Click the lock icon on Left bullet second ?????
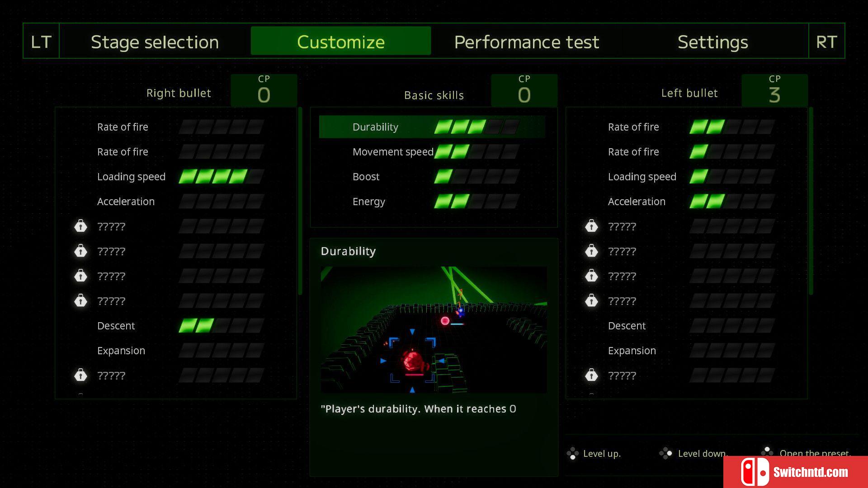 pyautogui.click(x=591, y=251)
